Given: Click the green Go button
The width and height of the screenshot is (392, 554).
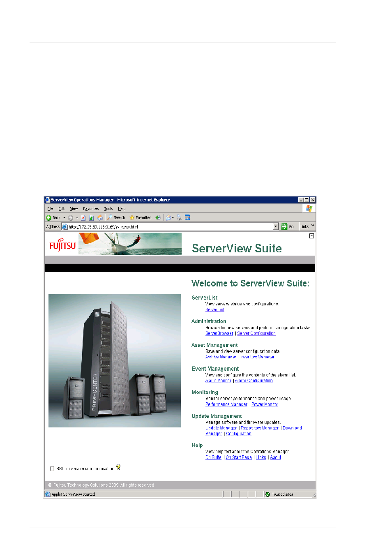Looking at the screenshot, I should 287,226.
